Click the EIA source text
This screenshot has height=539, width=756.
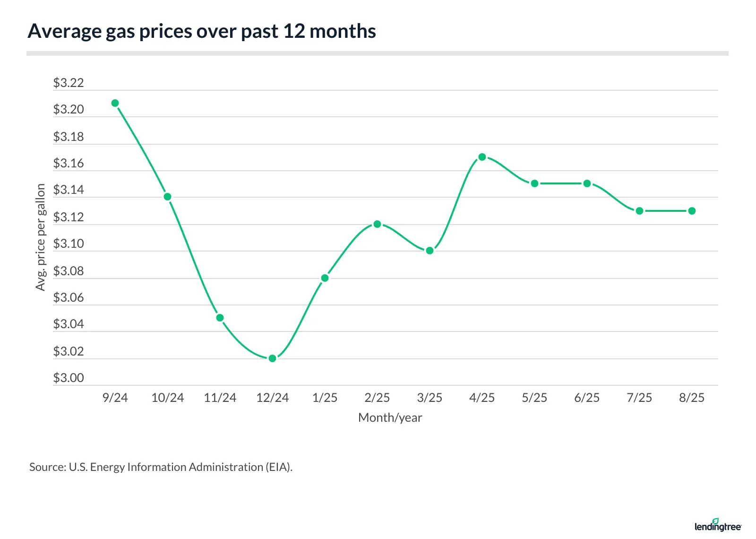161,467
